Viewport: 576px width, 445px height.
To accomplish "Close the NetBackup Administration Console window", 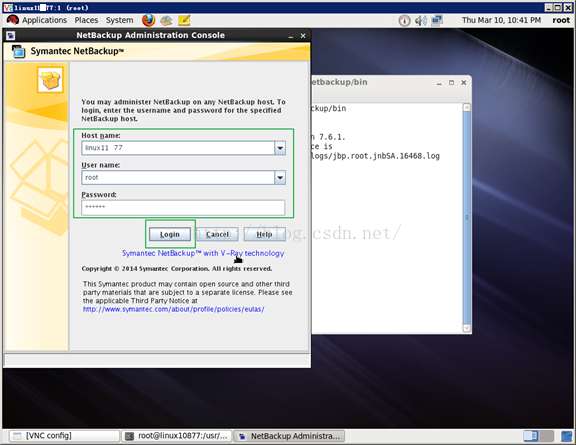I will pos(303,36).
